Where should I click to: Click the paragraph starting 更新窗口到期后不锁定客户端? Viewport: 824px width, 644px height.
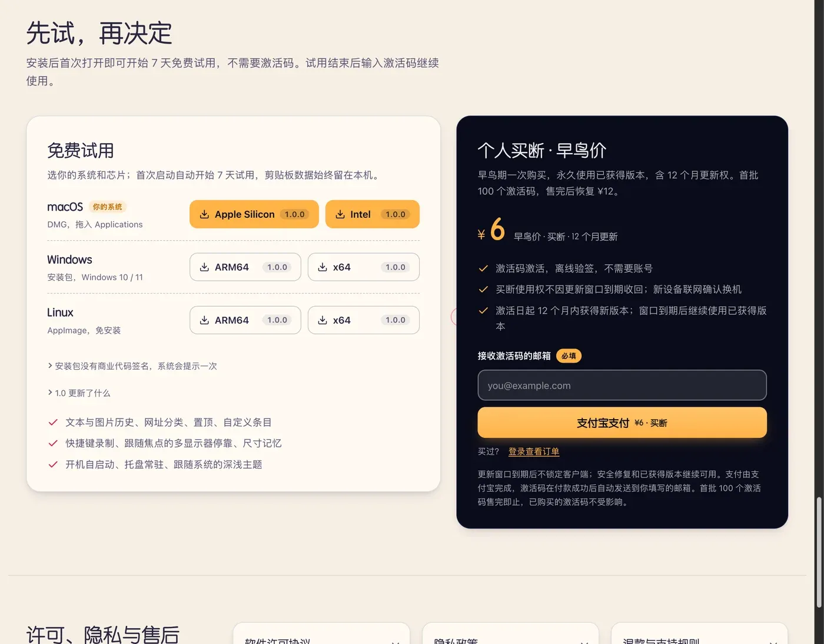[619, 488]
